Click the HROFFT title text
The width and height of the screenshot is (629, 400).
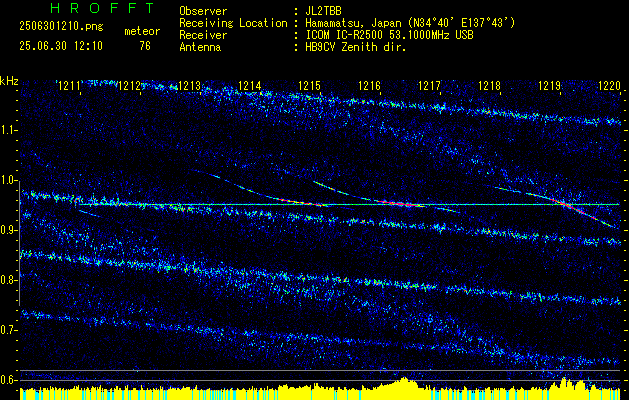pyautogui.click(x=102, y=8)
